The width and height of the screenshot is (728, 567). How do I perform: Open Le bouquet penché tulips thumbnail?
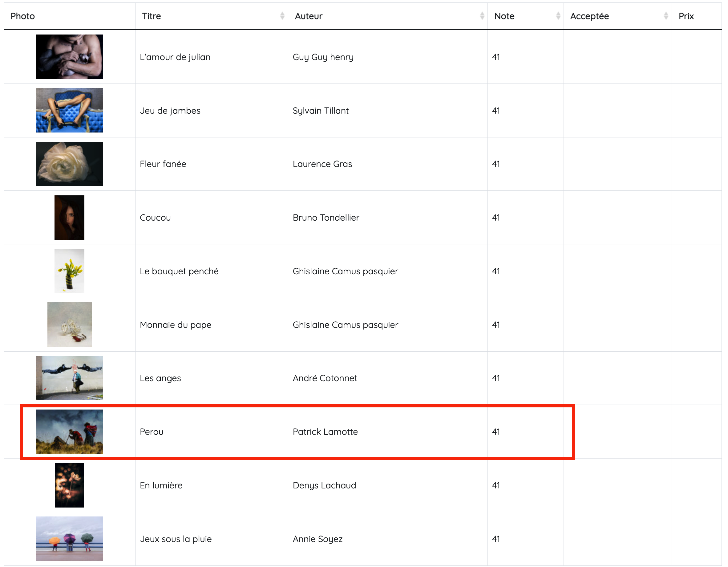[x=69, y=271]
